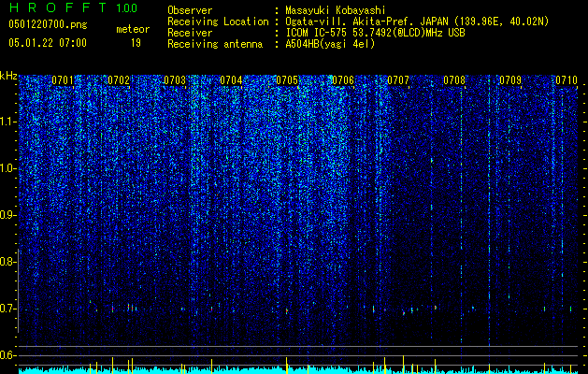Click the 0708 time marker
588x374 pixels.
click(454, 80)
